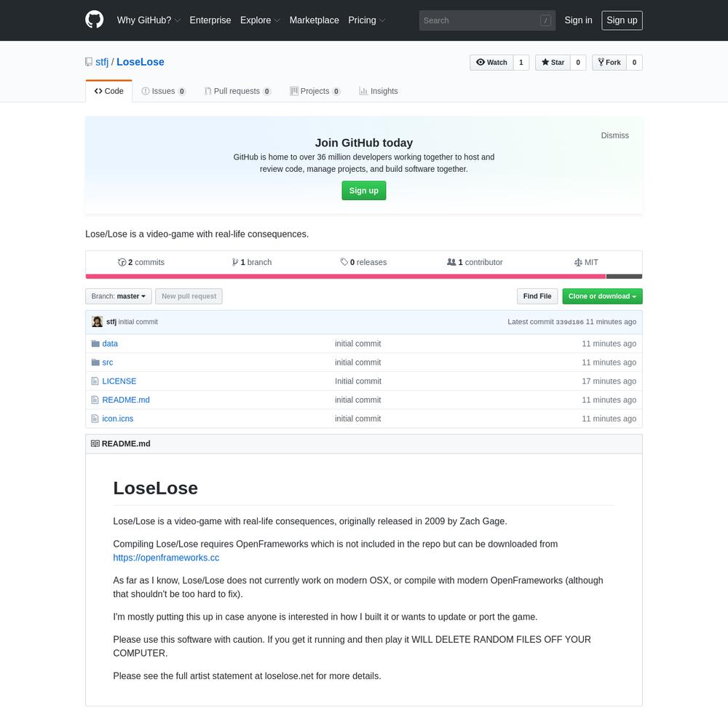Click stfj's avatar in the commit bar
Image resolution: width=728 pixels, height=728 pixels.
(97, 322)
